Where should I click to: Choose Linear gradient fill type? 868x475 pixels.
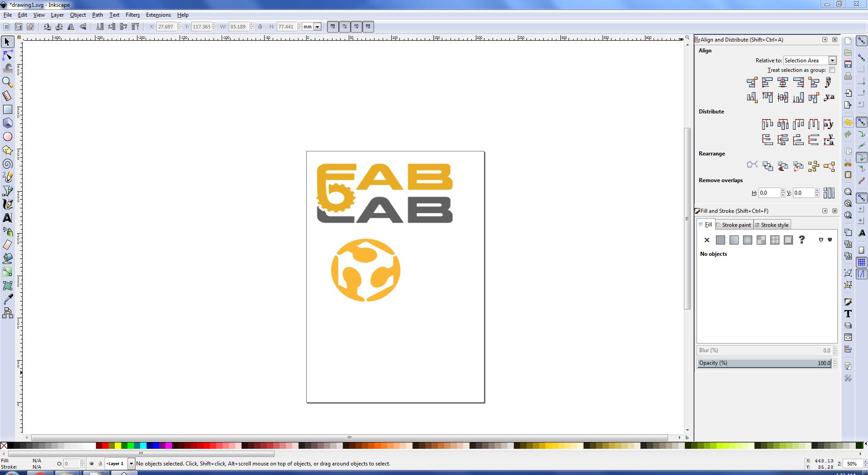click(x=734, y=240)
